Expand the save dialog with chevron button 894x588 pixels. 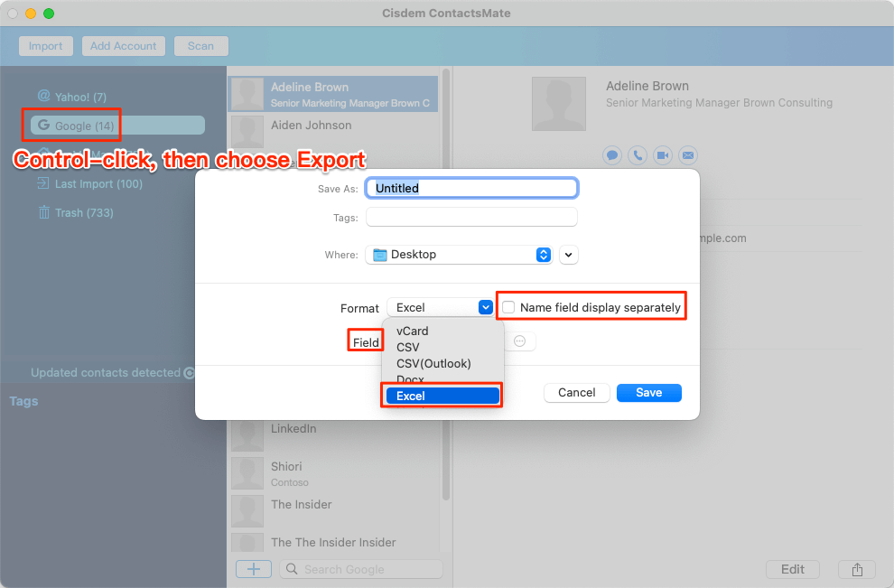568,255
